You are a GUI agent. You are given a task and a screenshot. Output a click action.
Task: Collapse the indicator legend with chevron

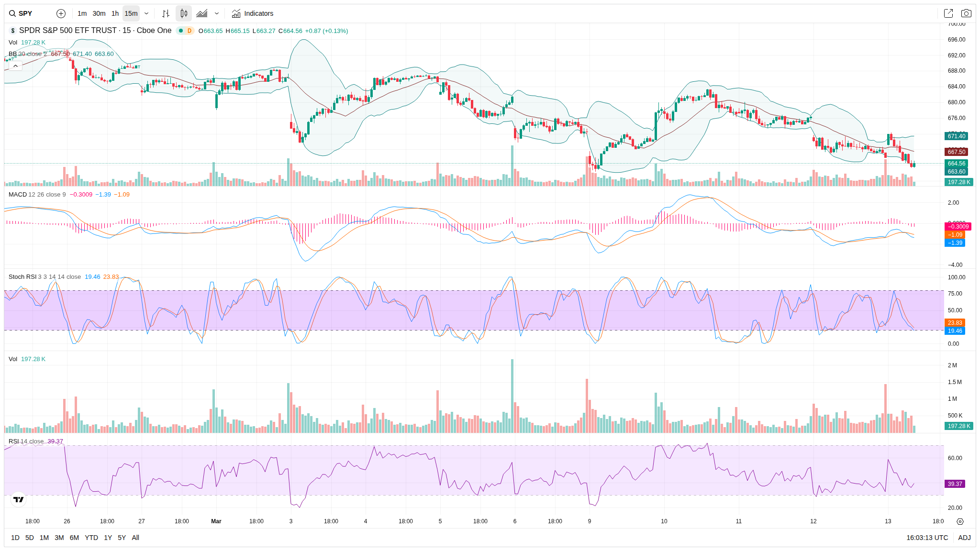click(x=15, y=66)
